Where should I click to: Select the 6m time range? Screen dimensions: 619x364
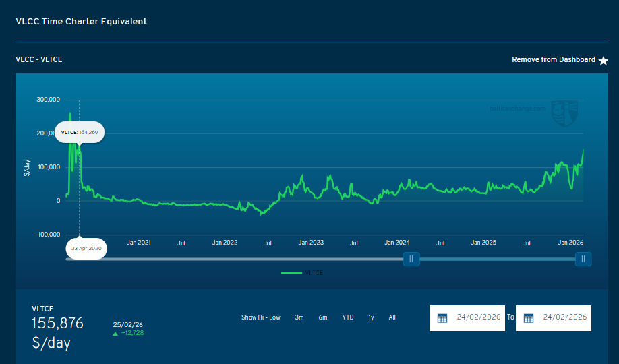(323, 317)
